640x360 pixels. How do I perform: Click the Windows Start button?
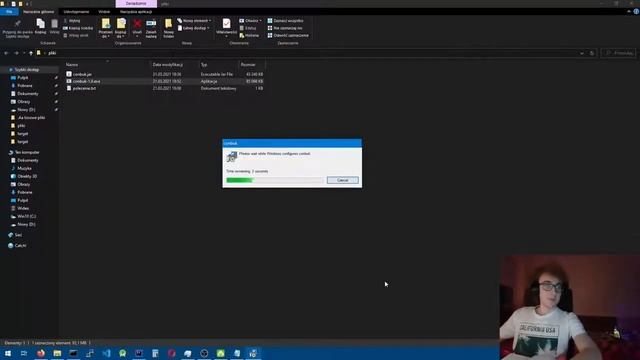click(8, 353)
